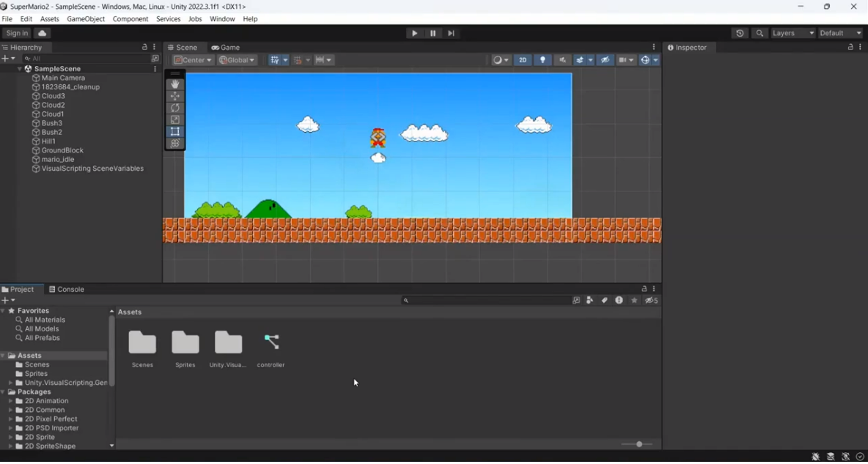Screen dimensions: 868x464
Task: Switch to the Game tab
Action: tap(225, 48)
